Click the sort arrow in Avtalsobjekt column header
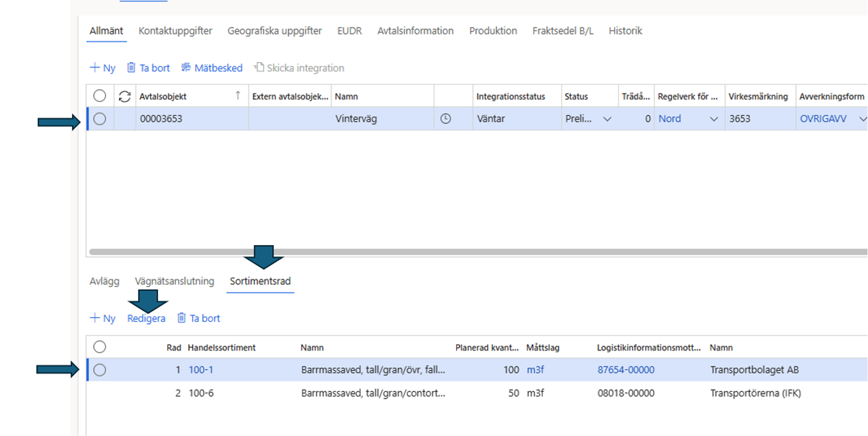Viewport: 868px width, 436px height. 238,95
